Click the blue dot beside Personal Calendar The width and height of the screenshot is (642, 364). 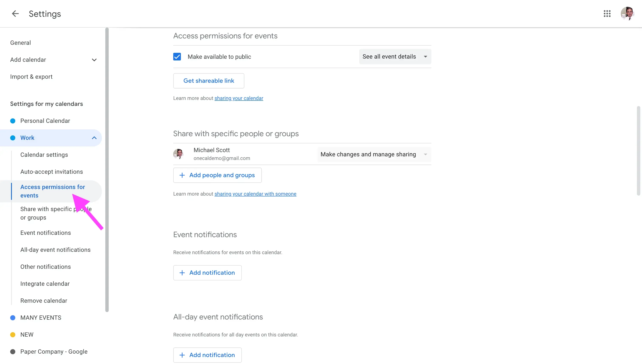13,121
